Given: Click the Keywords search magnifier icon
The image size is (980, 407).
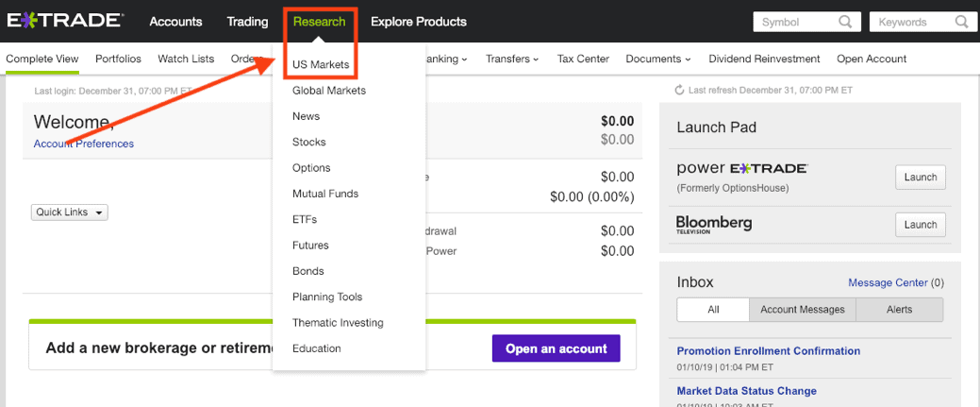Looking at the screenshot, I should (961, 22).
